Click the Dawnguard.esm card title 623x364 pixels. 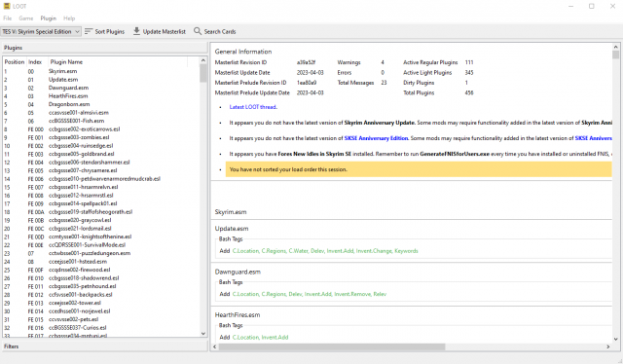coord(238,273)
